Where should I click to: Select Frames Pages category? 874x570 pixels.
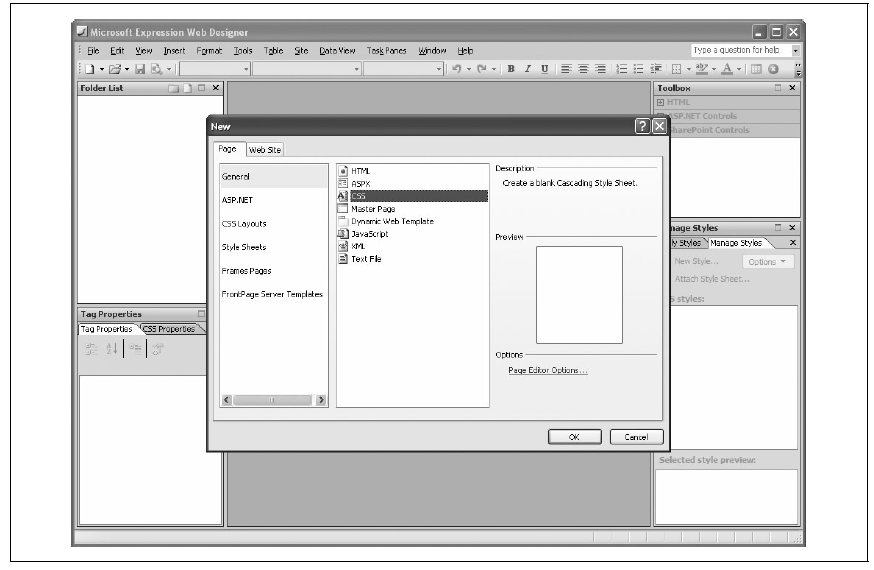coord(273,271)
